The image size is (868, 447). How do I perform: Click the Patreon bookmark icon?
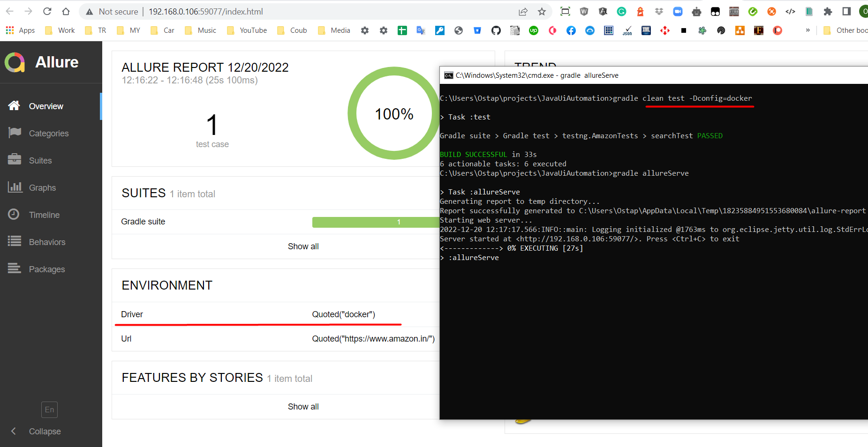tap(777, 30)
